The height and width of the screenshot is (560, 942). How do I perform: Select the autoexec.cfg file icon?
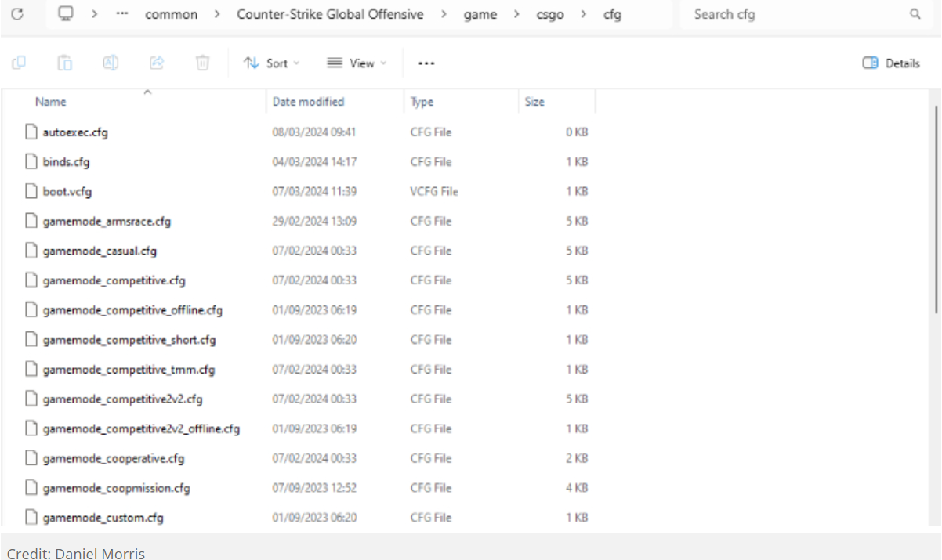tap(31, 132)
